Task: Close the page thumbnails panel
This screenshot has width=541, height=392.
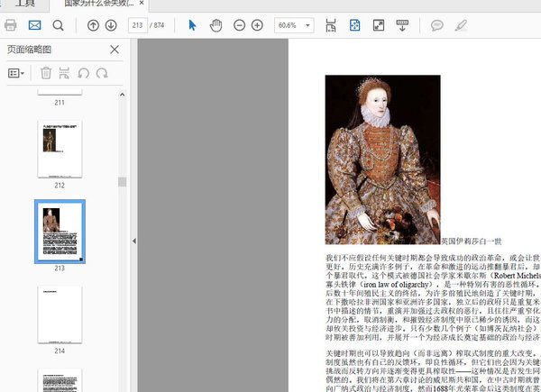Action: tap(114, 50)
